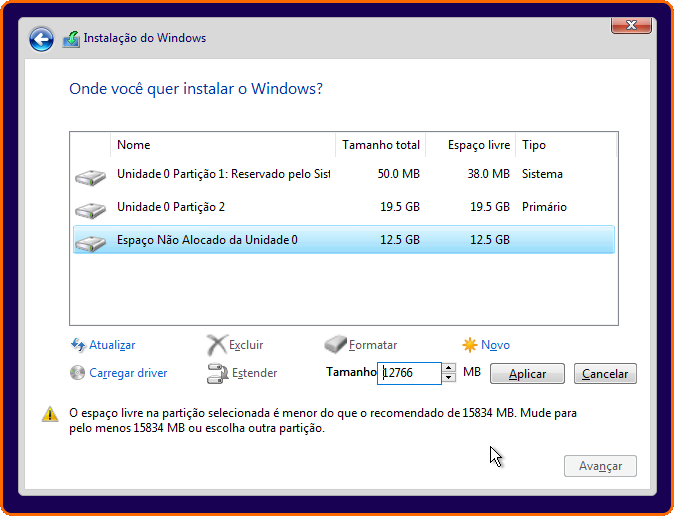The height and width of the screenshot is (516, 674).
Task: Select Espaço Não Alocado da Unidade 0 row
Action: click(344, 240)
